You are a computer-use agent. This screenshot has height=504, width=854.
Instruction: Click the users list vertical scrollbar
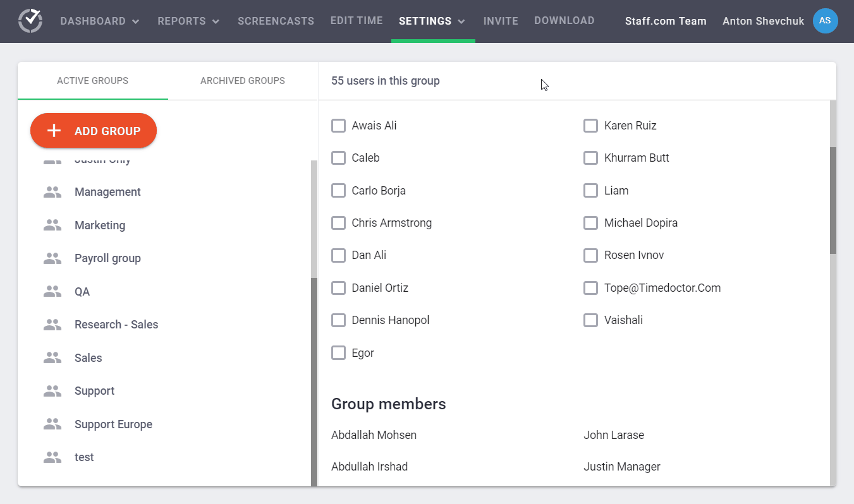click(833, 200)
